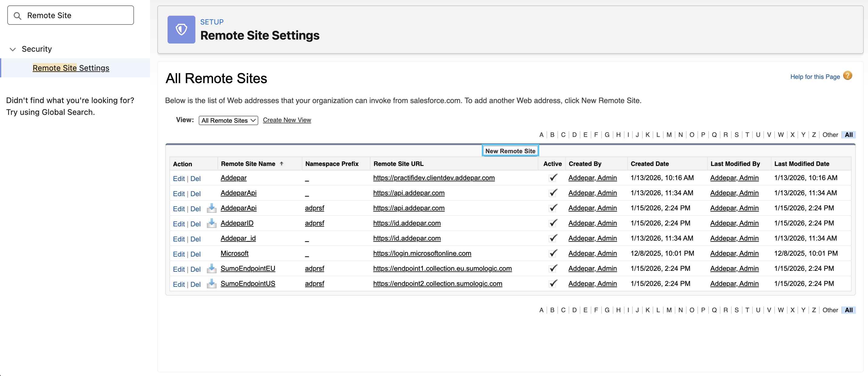
Task: Click the search magnifier icon in Quick Find
Action: pyautogui.click(x=18, y=15)
